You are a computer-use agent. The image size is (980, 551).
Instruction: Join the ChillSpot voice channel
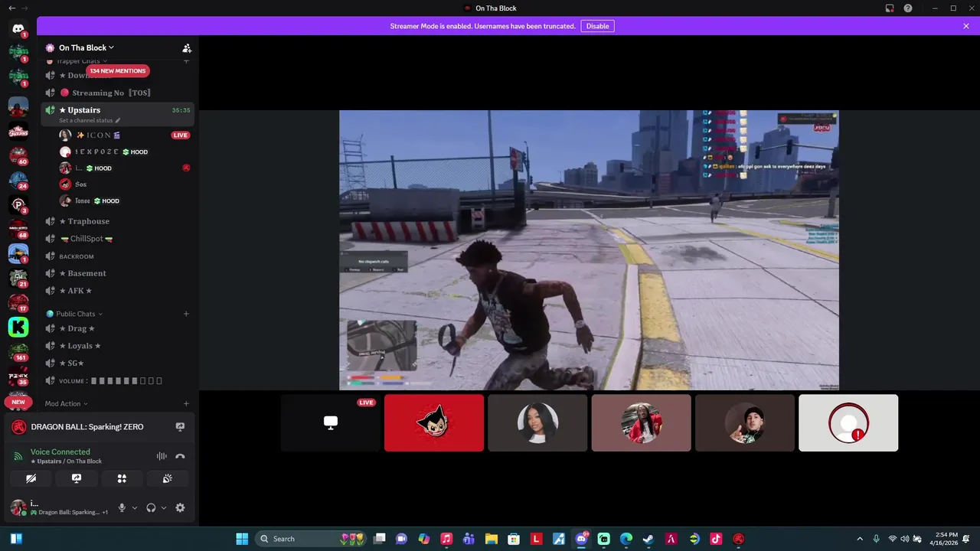coord(117,239)
